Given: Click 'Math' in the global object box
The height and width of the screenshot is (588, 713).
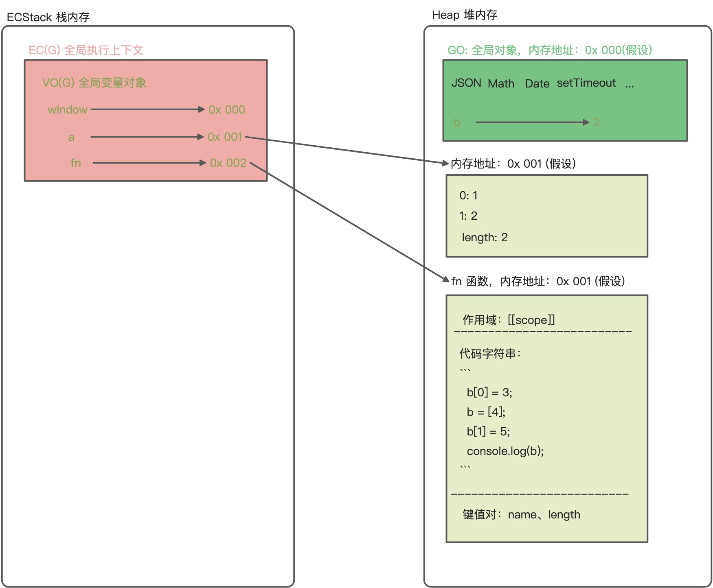Looking at the screenshot, I should coord(501,83).
